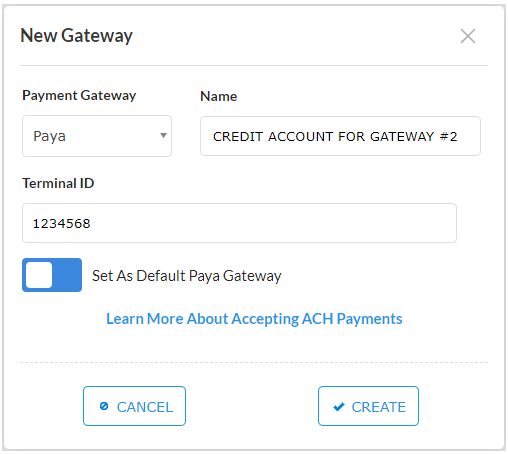Click the 'New Gateway' dialog title

click(x=77, y=36)
